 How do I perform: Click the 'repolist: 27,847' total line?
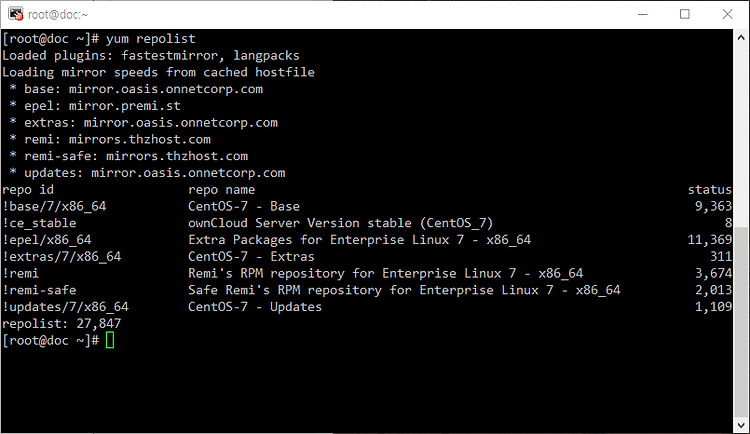[62, 323]
